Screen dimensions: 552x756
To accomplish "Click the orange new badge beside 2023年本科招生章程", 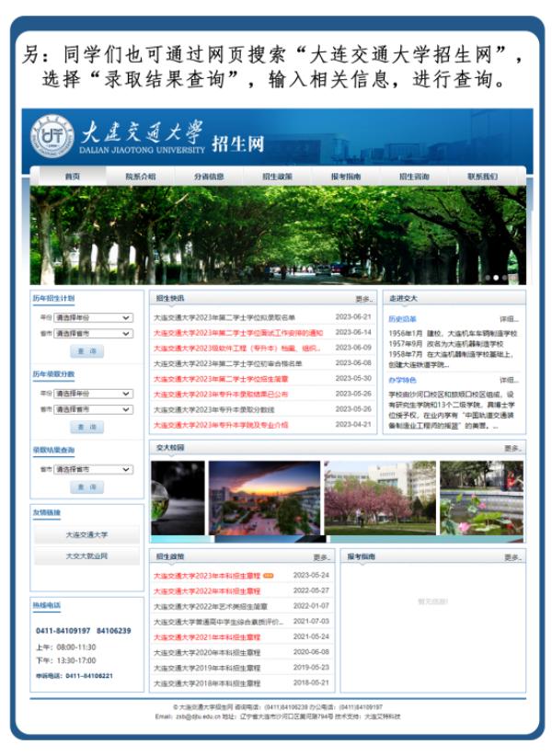I will pyautogui.click(x=269, y=575).
